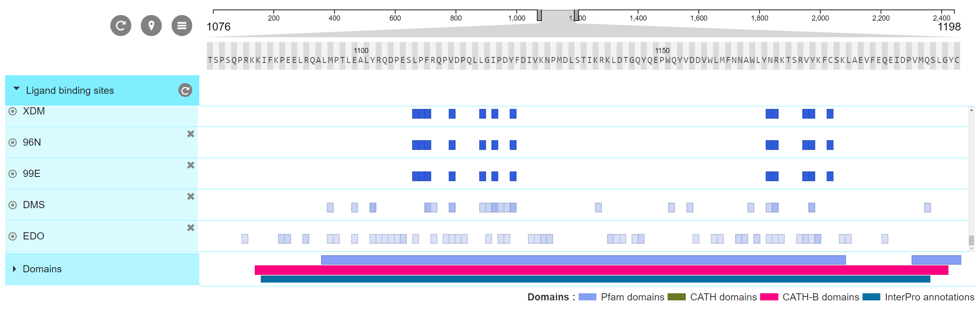The image size is (980, 317).
Task: Reset the Ligand binding sites section
Action: (185, 90)
